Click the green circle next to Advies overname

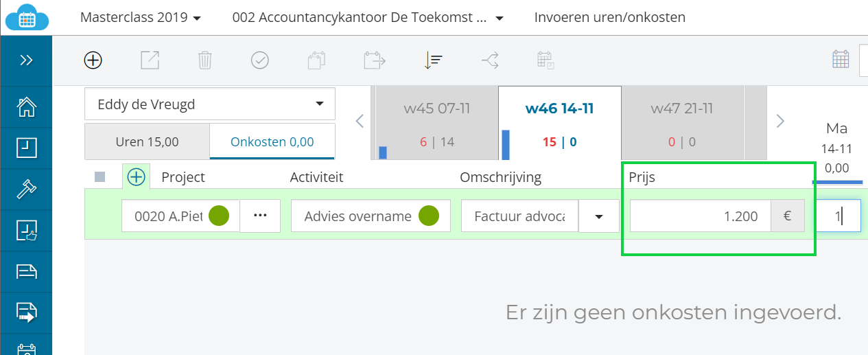coord(428,216)
